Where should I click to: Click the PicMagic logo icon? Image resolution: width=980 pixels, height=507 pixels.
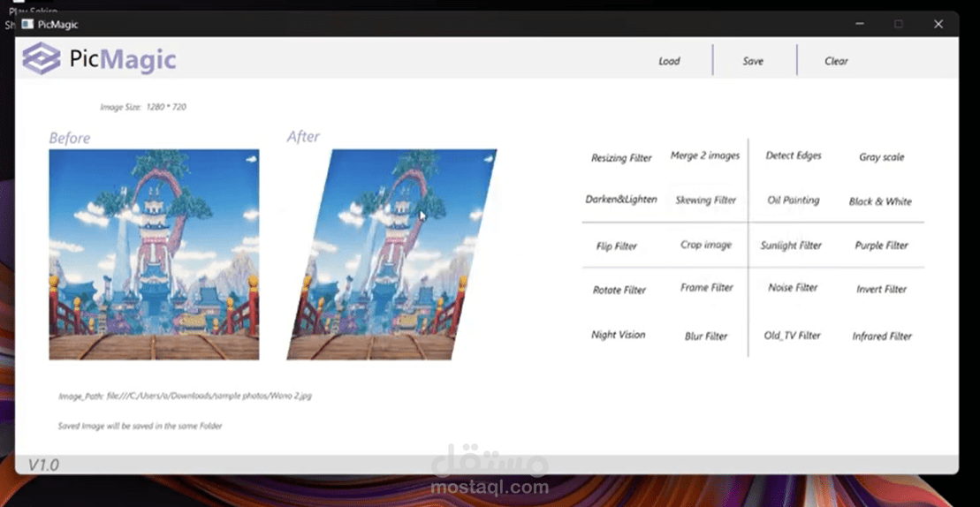42,58
